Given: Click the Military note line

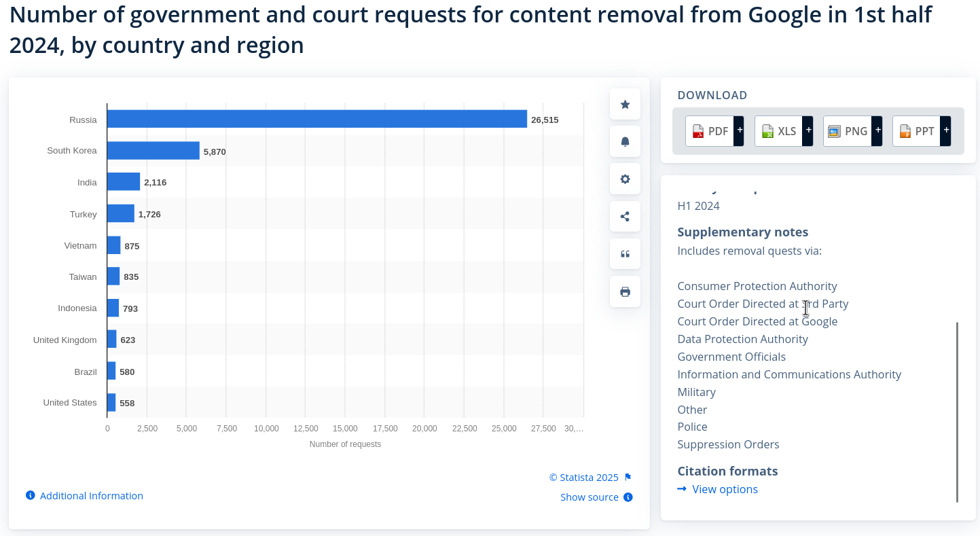Looking at the screenshot, I should pyautogui.click(x=696, y=392).
